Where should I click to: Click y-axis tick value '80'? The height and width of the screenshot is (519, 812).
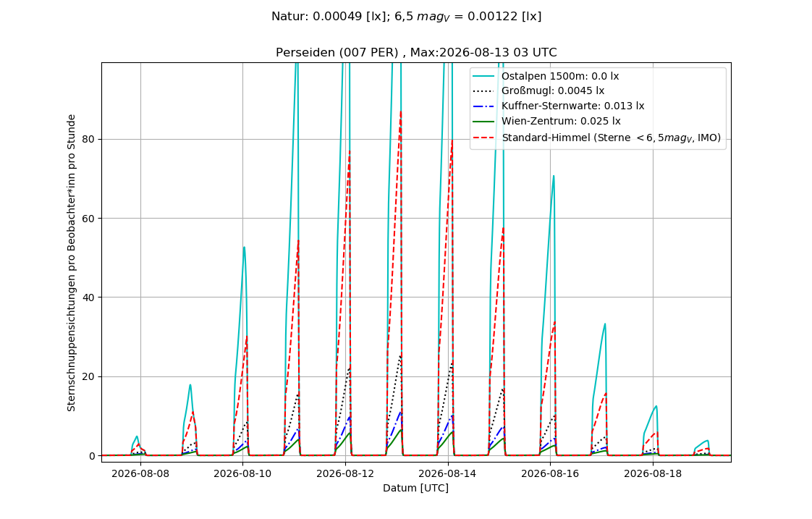90,139
